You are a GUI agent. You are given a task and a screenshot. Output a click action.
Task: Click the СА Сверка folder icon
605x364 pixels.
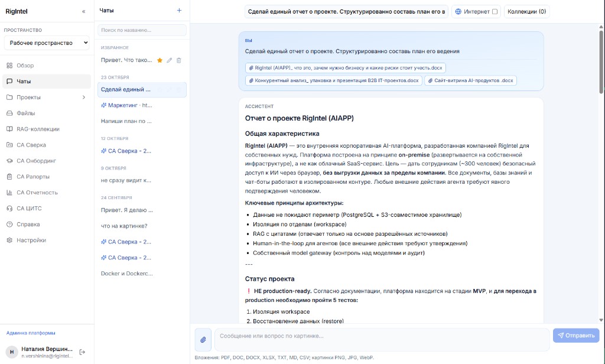(9, 145)
